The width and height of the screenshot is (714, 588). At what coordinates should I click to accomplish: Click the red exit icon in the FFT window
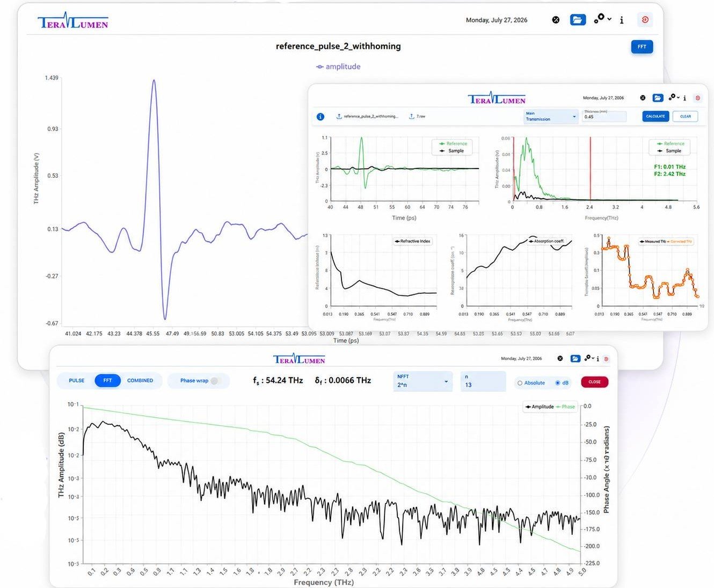[x=607, y=359]
